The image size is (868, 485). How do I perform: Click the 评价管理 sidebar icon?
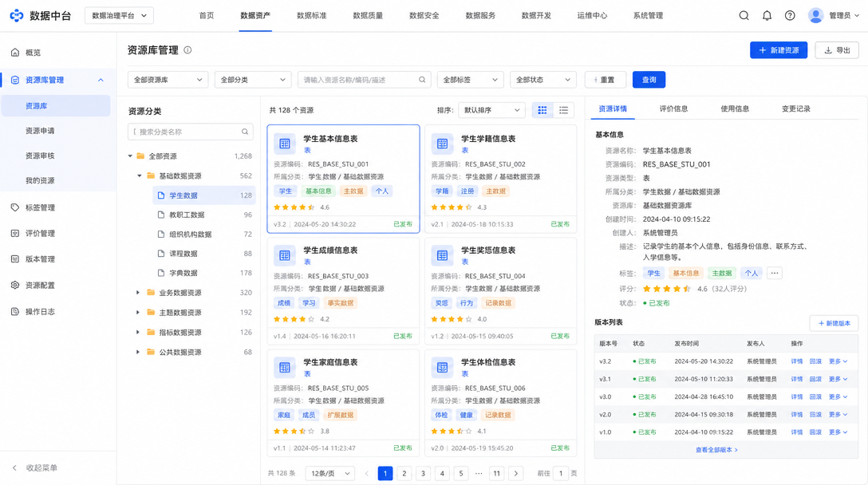coord(15,234)
